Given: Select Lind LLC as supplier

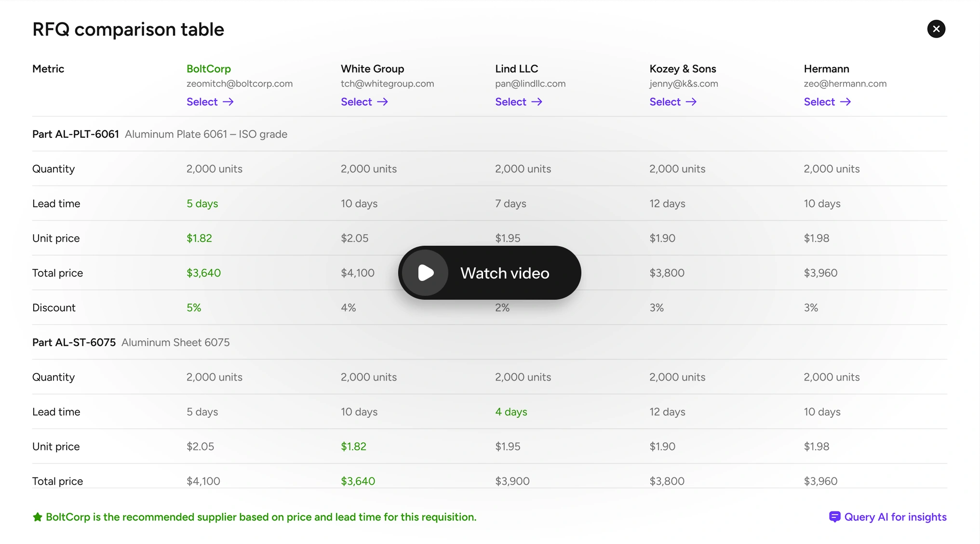Looking at the screenshot, I should tap(511, 102).
